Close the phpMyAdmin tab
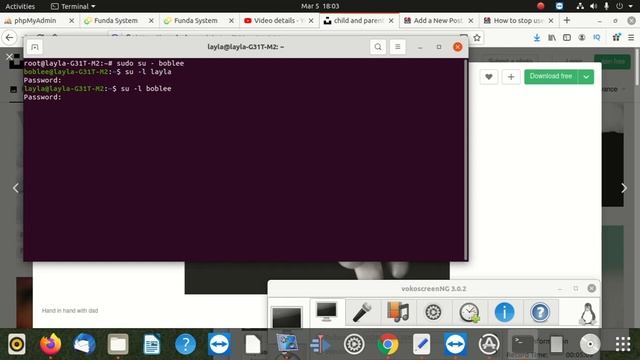 71,20
